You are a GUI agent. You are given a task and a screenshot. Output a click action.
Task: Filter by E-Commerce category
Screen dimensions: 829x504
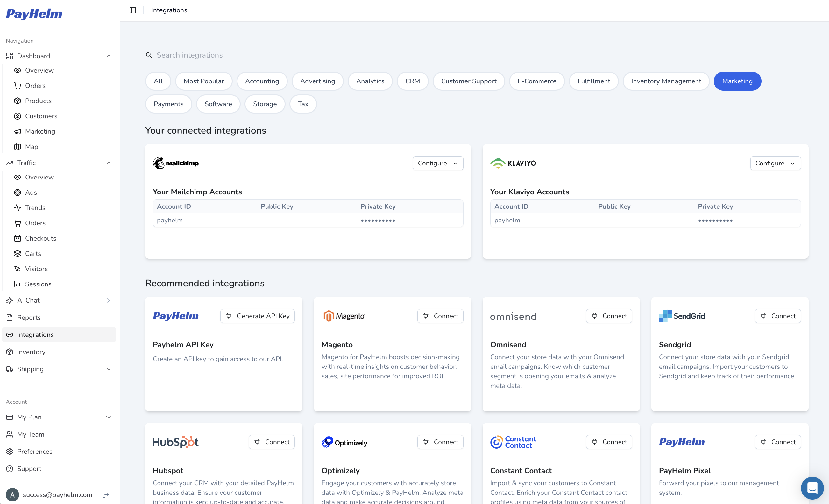coord(537,81)
